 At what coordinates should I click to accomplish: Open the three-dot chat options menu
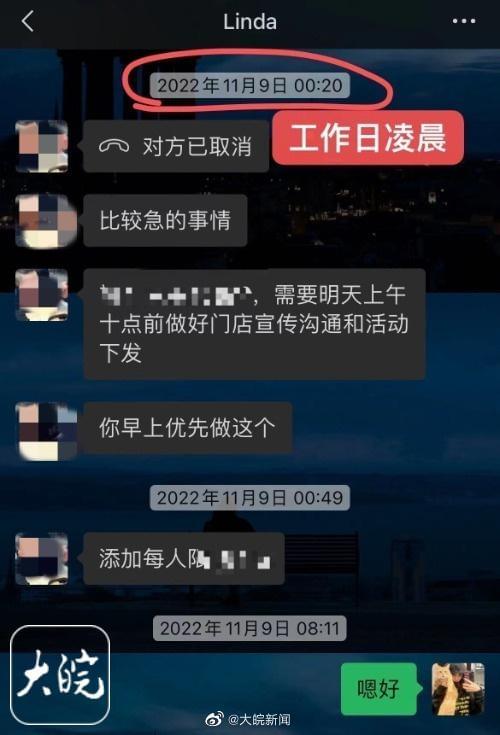463,21
